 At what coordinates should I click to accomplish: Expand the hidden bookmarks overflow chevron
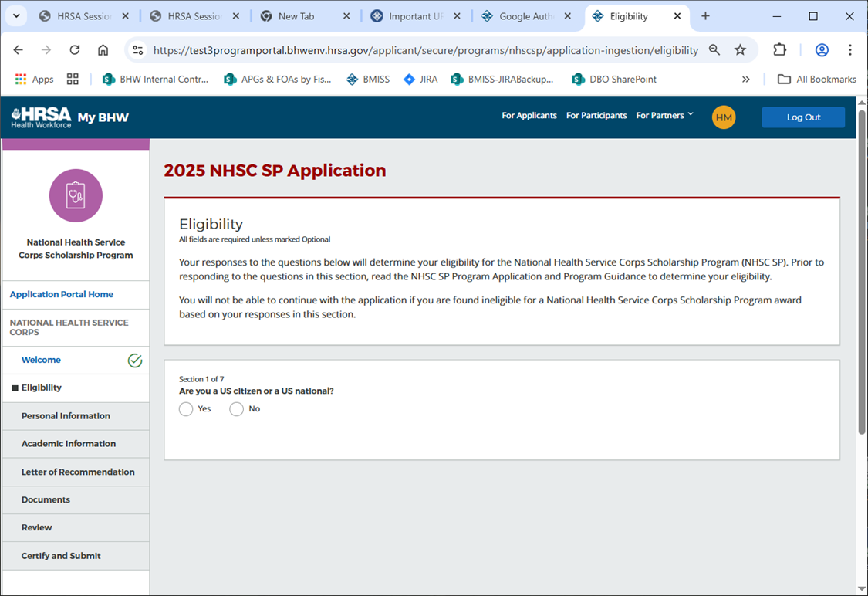coord(745,79)
